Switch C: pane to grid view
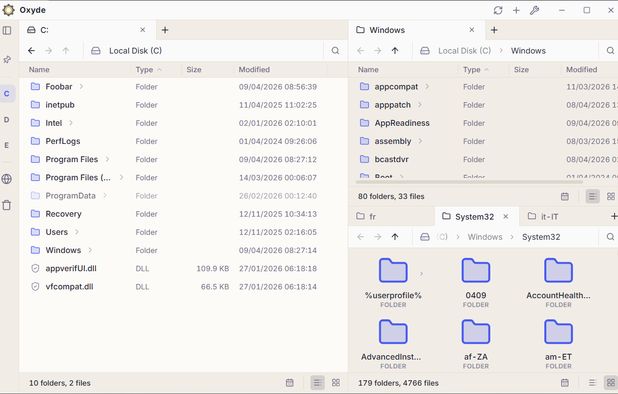The image size is (618, 394). point(336,383)
